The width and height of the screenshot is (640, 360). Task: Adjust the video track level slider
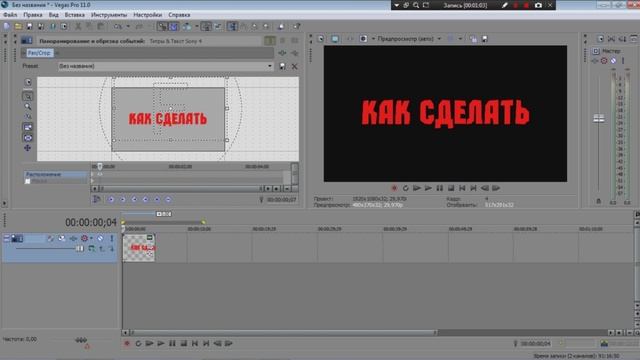[x=80, y=248]
